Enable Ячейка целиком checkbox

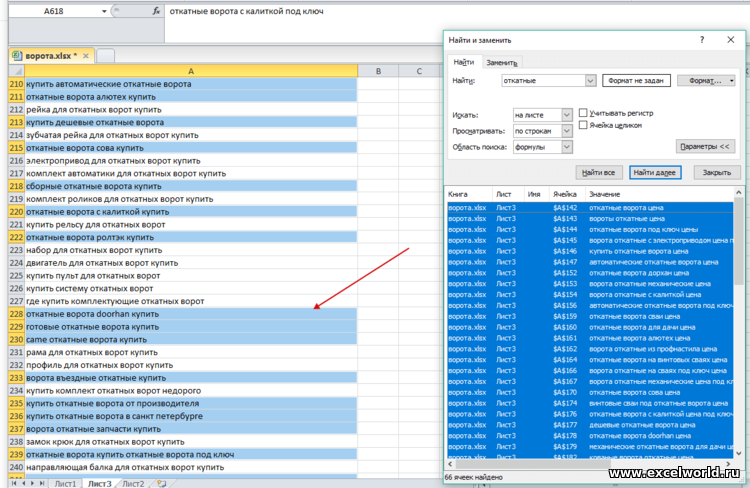[x=583, y=125]
